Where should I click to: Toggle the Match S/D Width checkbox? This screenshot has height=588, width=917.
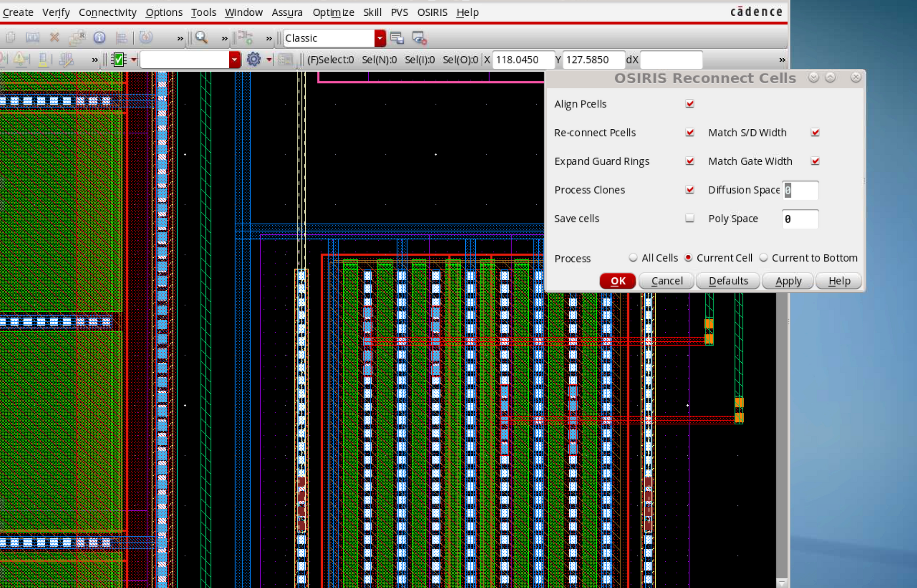pos(815,132)
